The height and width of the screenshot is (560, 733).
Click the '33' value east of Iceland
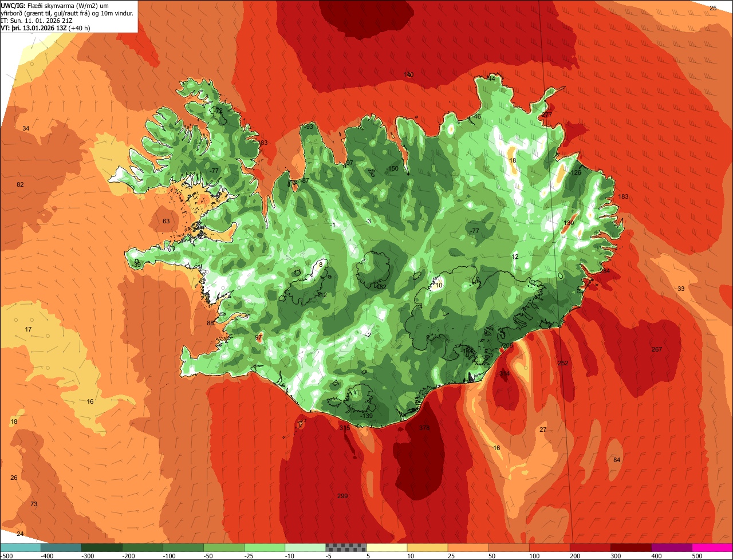pos(681,289)
